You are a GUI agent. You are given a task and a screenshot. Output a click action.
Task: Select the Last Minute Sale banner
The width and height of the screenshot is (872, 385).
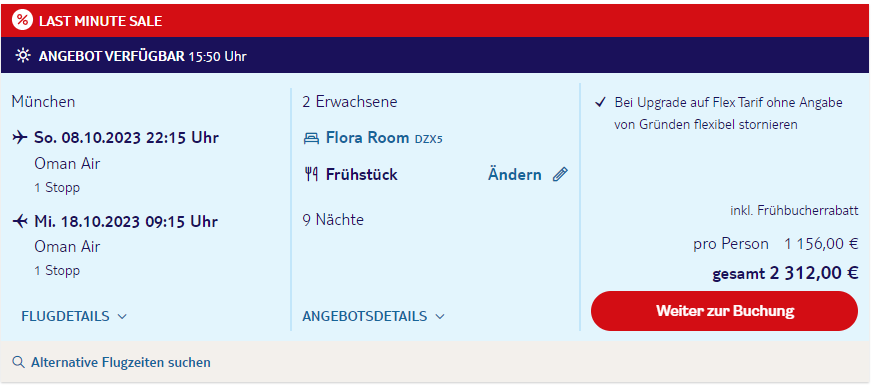coord(435,21)
